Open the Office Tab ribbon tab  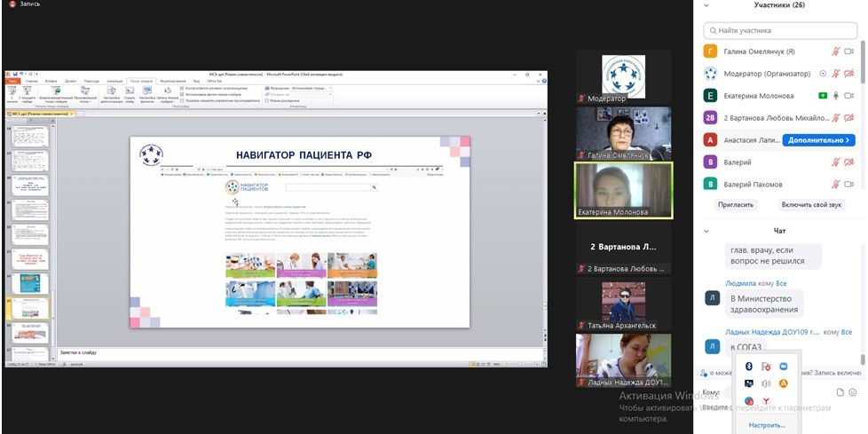tap(214, 81)
